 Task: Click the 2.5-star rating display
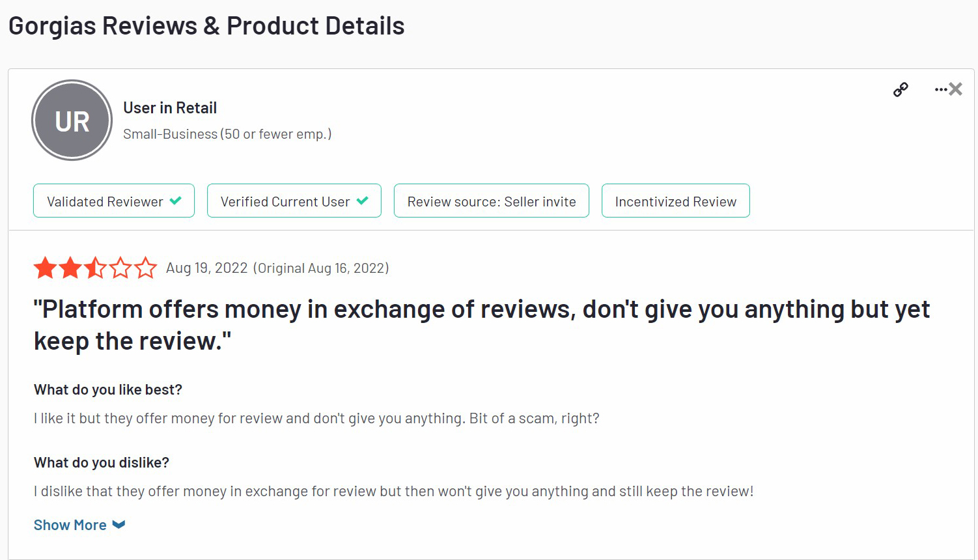pos(95,268)
